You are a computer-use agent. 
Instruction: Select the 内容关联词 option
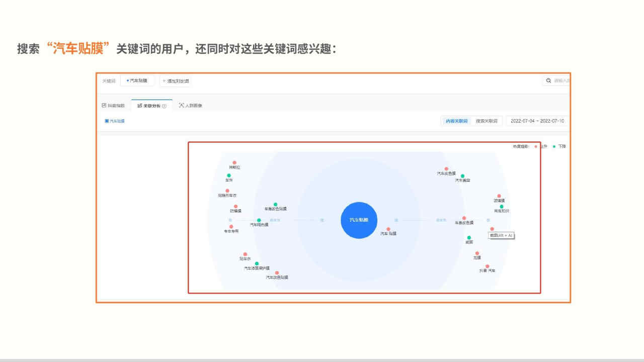[x=456, y=121]
